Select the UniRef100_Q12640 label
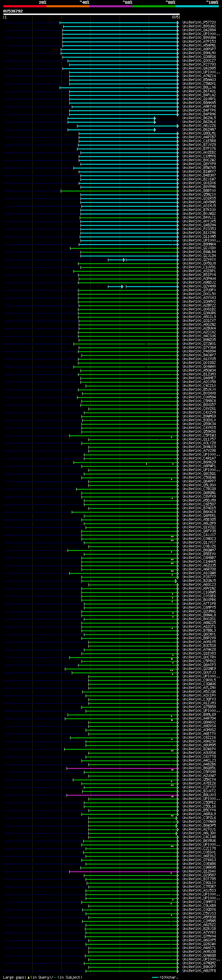222x980 pixels. [x=199, y=871]
